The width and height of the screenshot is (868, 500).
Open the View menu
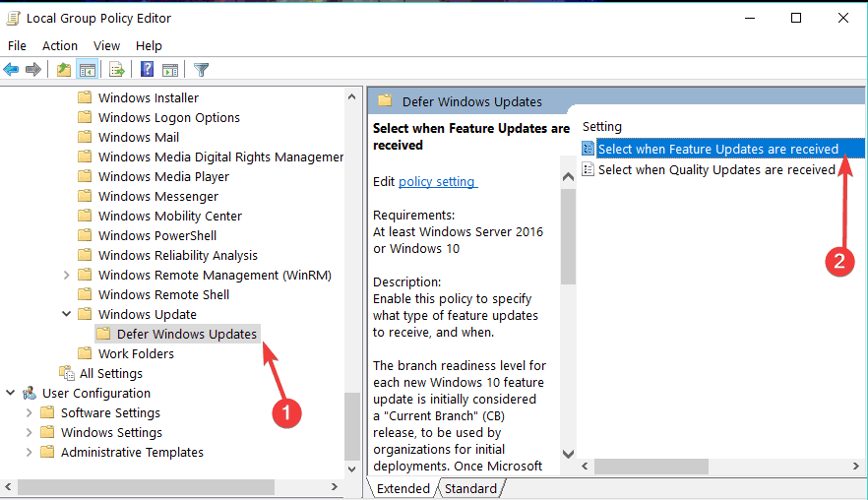click(106, 46)
